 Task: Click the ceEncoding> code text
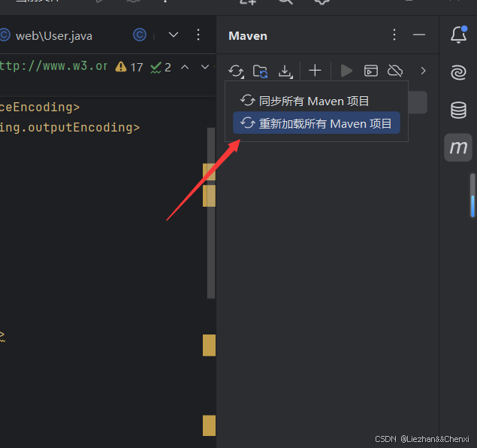coord(40,107)
